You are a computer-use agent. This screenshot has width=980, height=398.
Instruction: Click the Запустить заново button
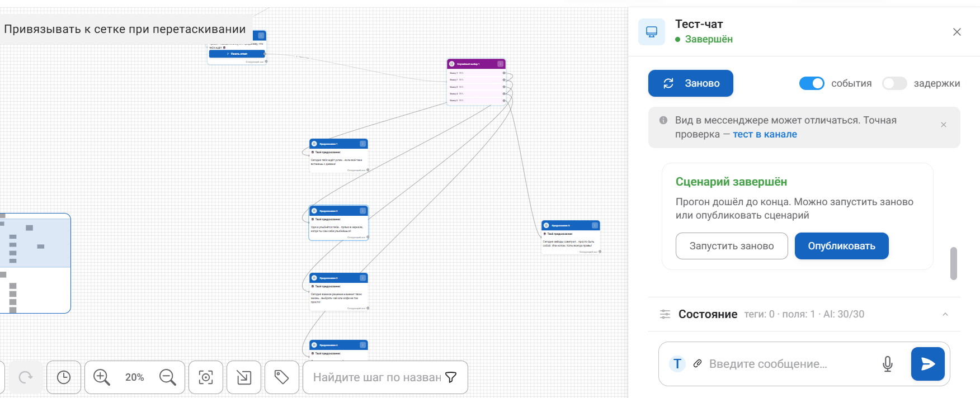point(732,246)
